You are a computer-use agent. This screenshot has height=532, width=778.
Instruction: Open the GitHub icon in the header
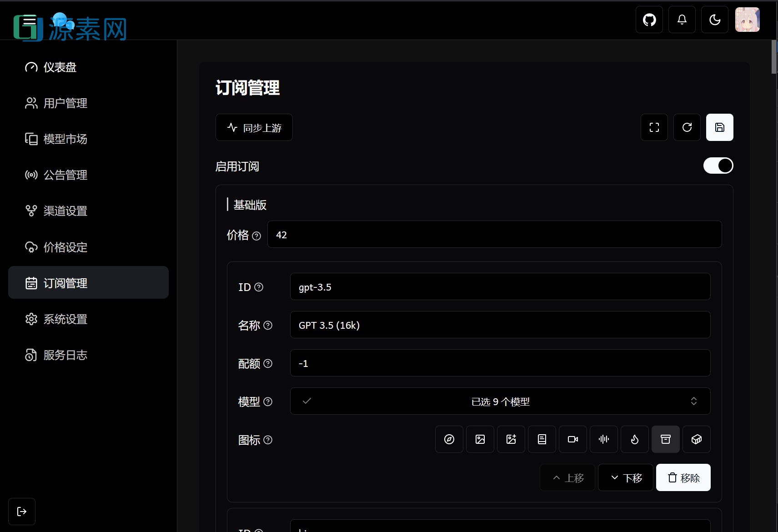coord(649,20)
